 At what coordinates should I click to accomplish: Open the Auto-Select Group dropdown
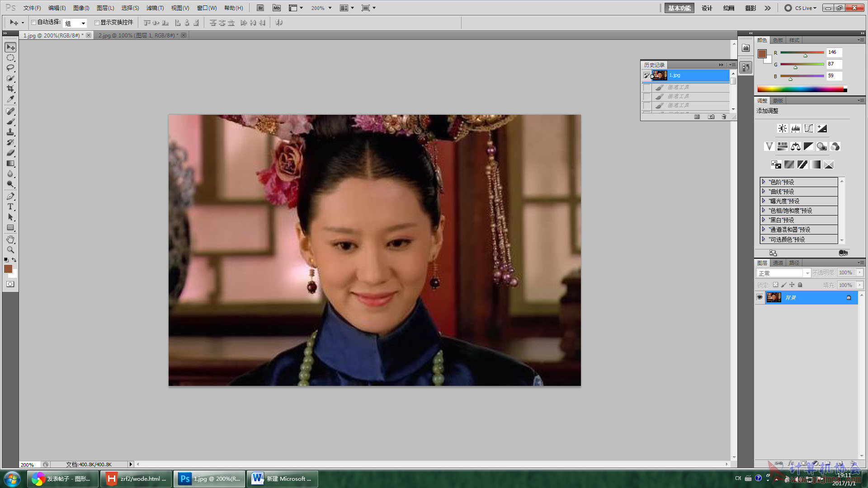click(75, 23)
